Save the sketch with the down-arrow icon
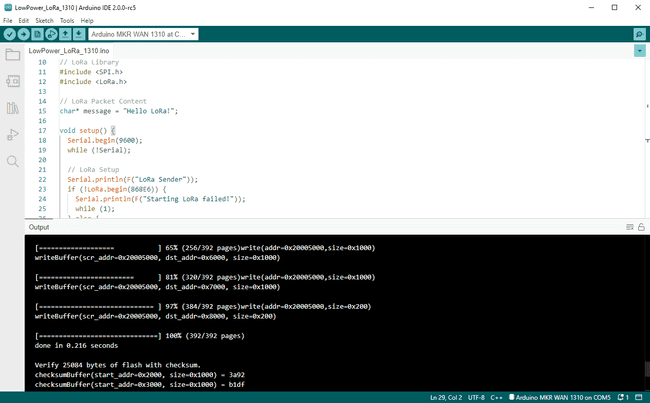The height and width of the screenshot is (403, 650). [x=79, y=34]
